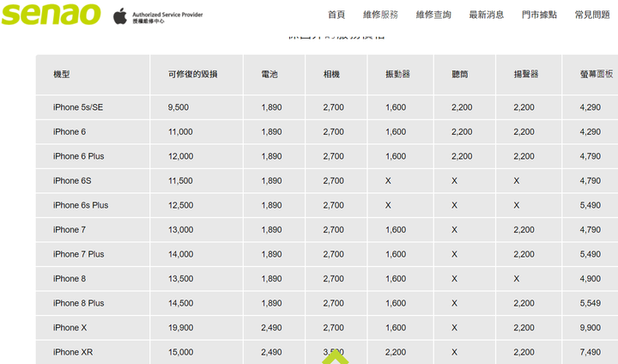The height and width of the screenshot is (364, 618).
Task: Open the 維修服務 menu item
Action: tap(380, 15)
